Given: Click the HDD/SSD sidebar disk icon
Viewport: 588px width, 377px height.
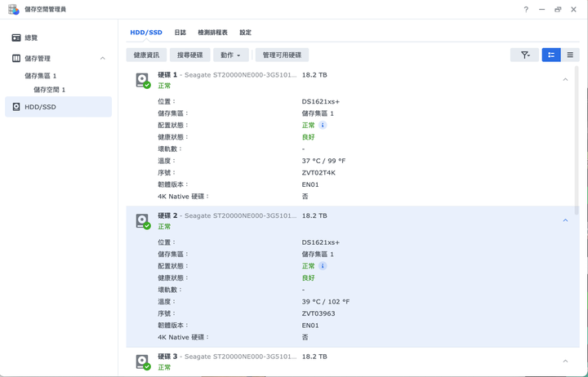Looking at the screenshot, I should point(16,107).
